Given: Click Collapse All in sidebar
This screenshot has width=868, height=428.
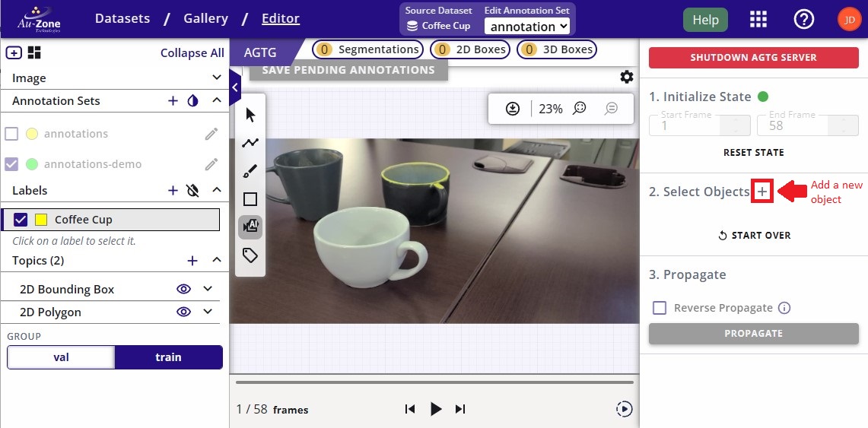Looking at the screenshot, I should pos(192,53).
